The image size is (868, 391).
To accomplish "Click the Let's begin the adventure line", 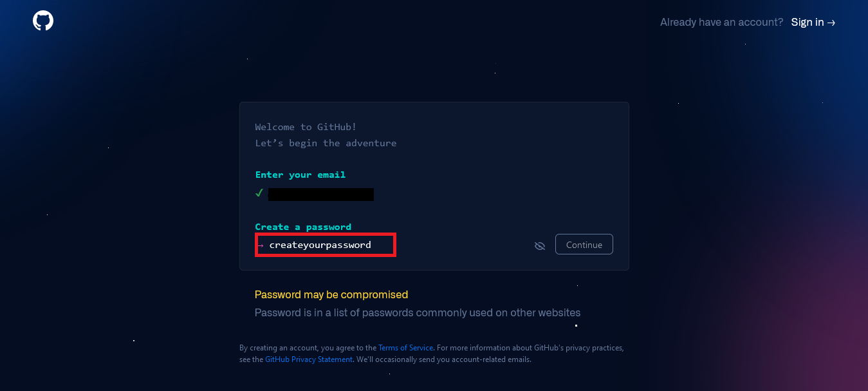I will pyautogui.click(x=326, y=143).
